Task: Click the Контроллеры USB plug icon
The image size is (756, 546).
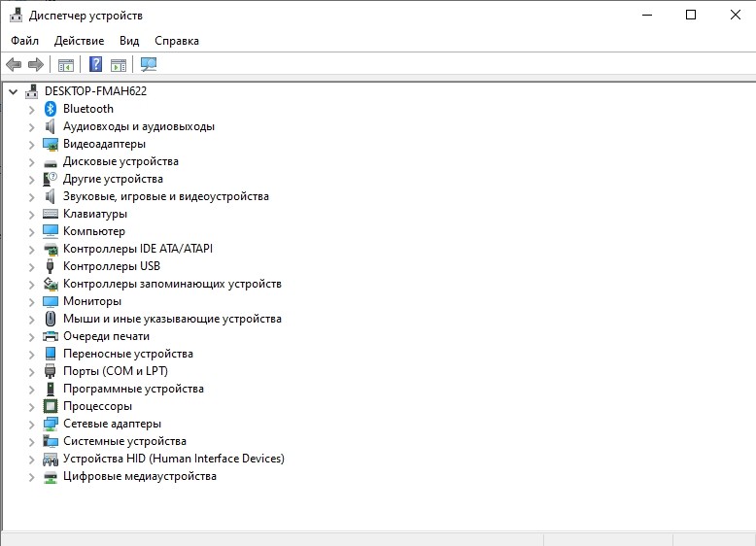Action: [50, 266]
